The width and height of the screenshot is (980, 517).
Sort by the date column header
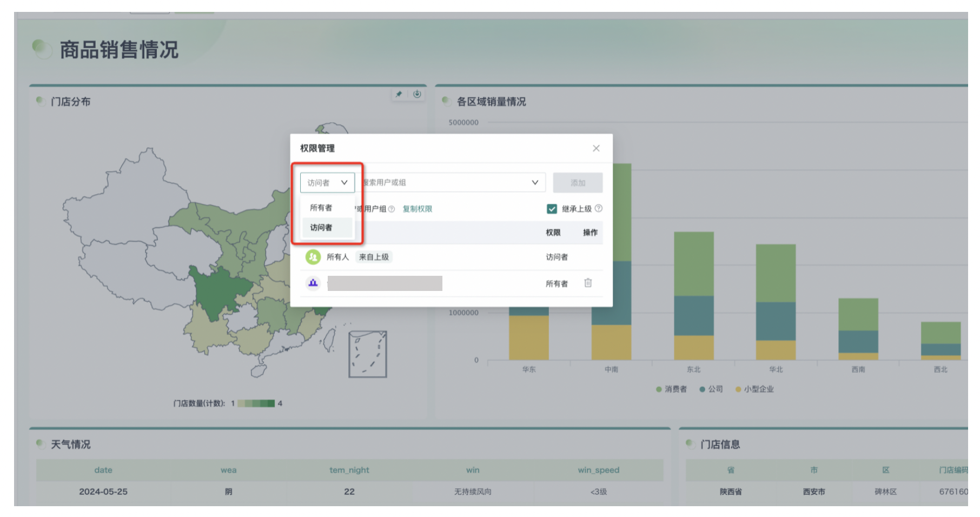click(103, 470)
